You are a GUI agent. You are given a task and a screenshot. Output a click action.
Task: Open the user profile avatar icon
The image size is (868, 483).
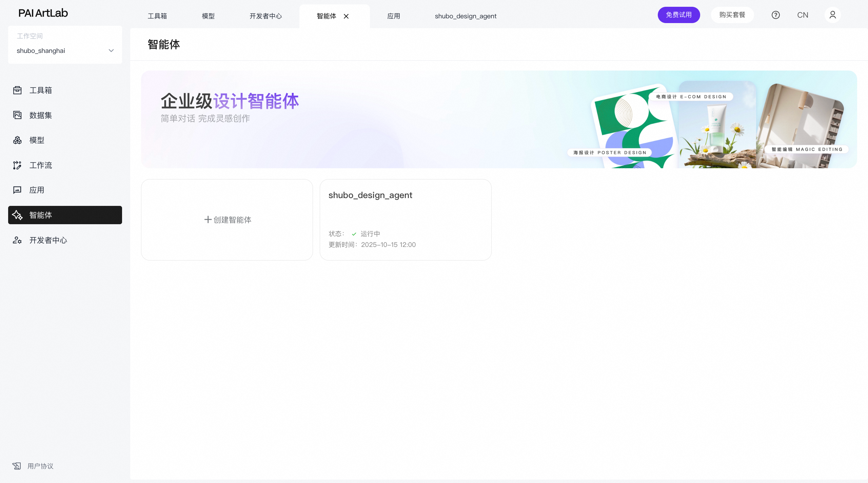pos(832,15)
